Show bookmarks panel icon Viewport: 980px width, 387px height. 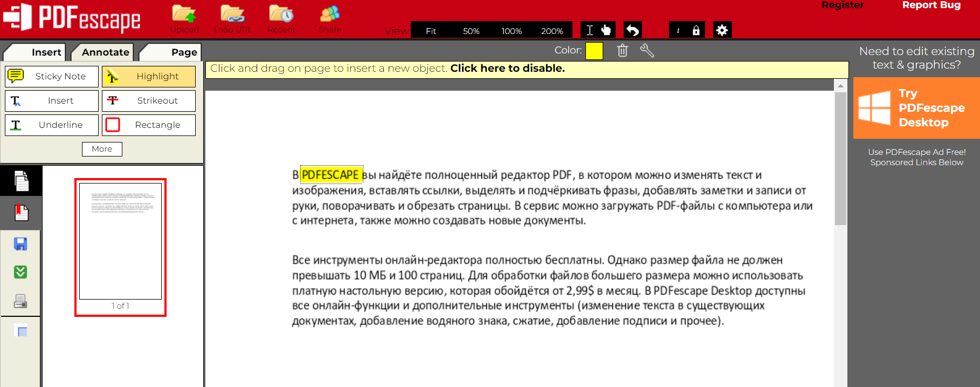[x=20, y=213]
